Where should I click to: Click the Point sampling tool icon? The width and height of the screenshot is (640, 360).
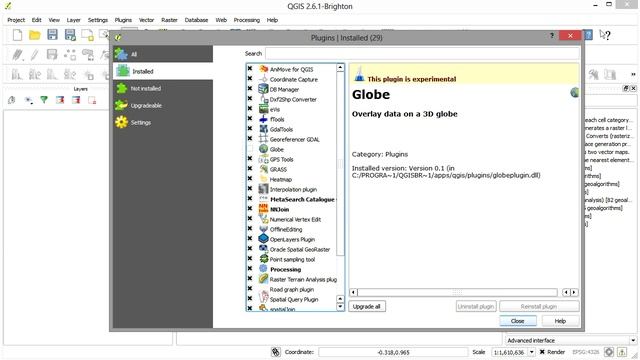pos(264,259)
